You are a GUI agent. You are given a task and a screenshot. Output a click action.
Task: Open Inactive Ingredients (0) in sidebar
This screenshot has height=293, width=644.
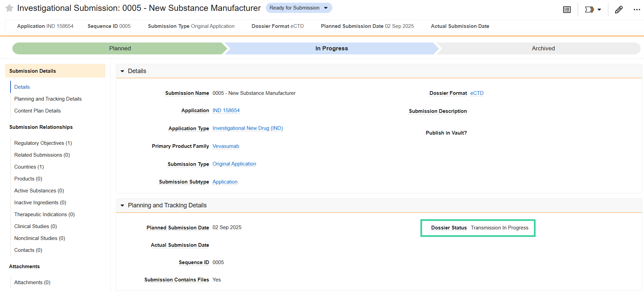point(40,203)
